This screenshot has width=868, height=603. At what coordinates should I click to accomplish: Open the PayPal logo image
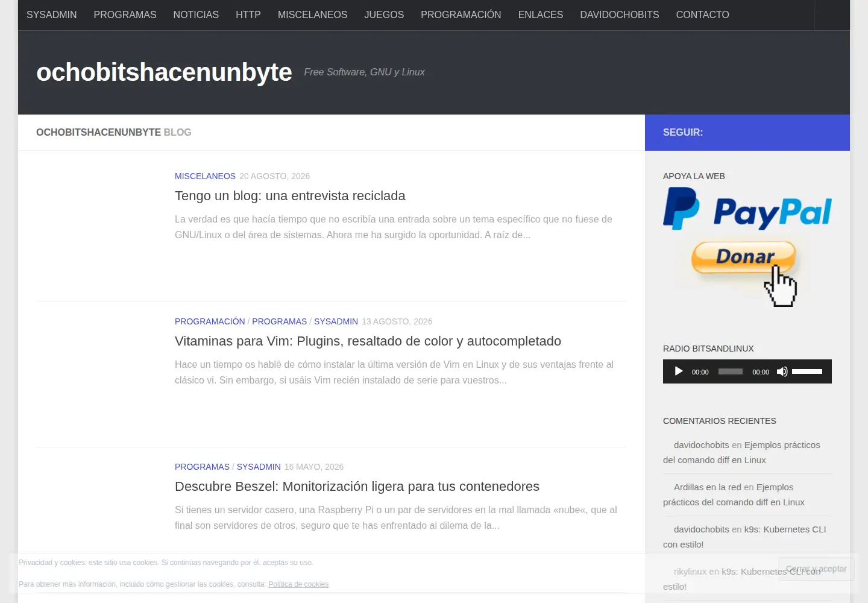click(747, 209)
